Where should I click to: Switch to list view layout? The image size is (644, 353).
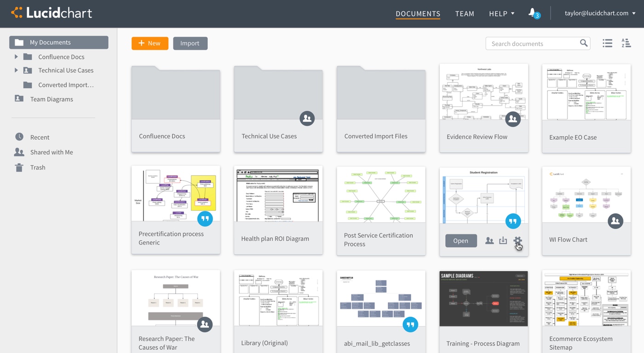607,43
